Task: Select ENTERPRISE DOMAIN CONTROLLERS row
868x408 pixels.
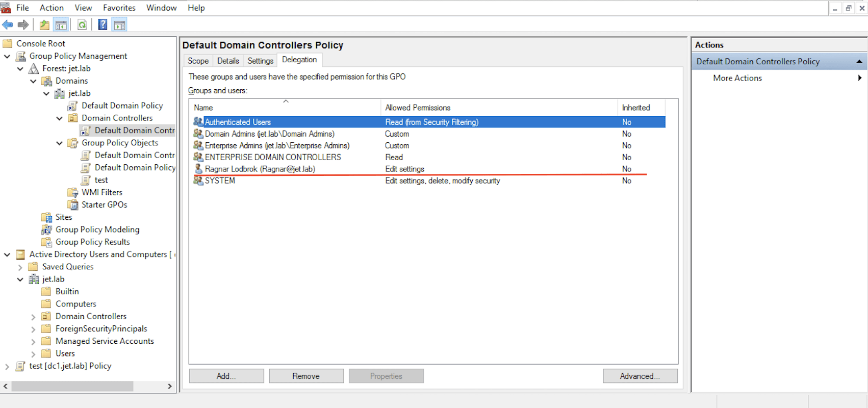Action: click(428, 157)
